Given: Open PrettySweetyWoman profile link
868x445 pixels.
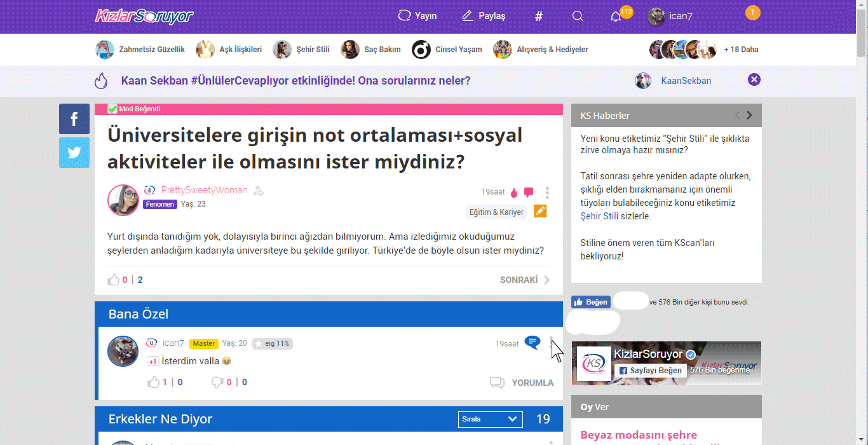Looking at the screenshot, I should pos(204,190).
